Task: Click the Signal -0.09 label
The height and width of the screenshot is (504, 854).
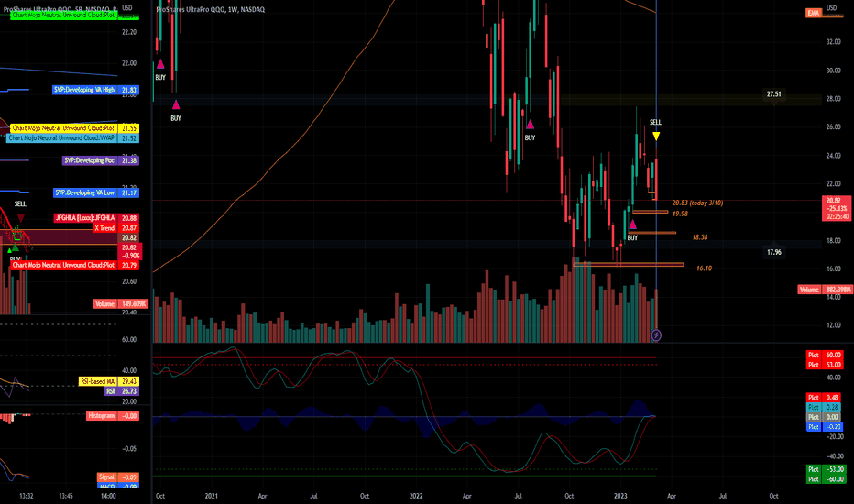Action: (118, 477)
